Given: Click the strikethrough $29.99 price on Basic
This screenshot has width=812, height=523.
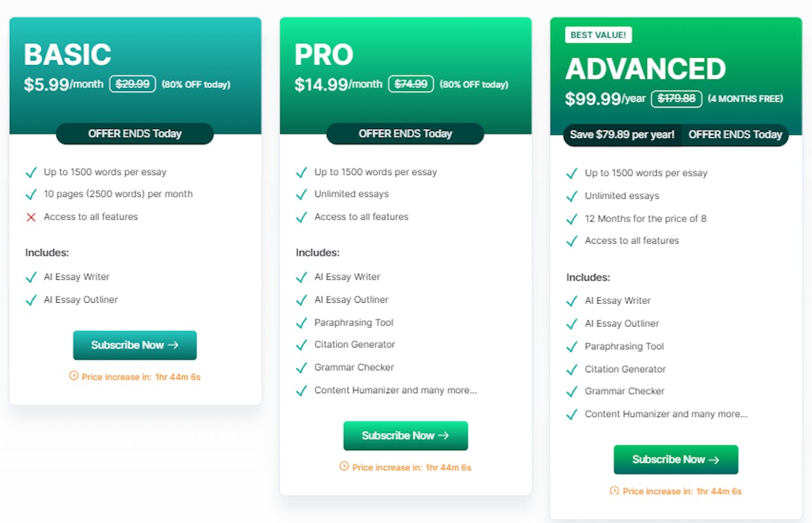Looking at the screenshot, I should 132,84.
